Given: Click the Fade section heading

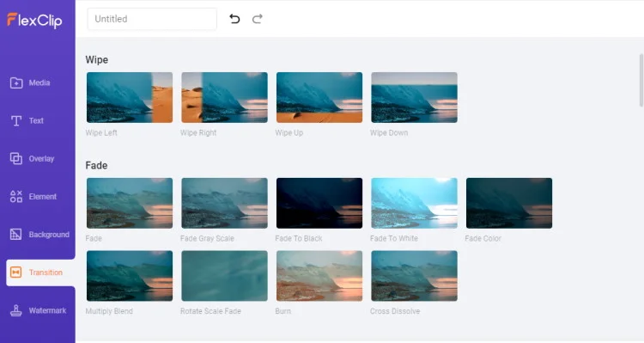Looking at the screenshot, I should (96, 165).
